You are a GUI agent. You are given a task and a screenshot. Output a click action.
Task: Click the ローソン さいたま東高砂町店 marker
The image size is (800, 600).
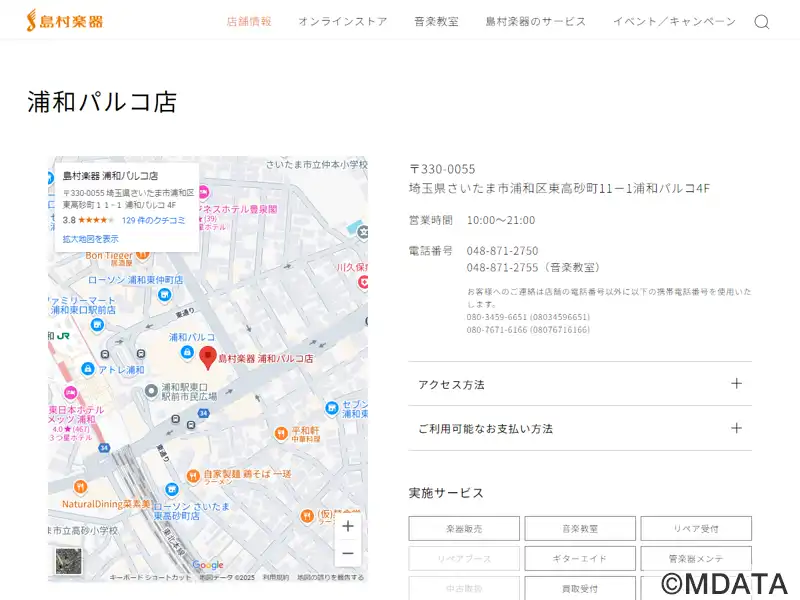(172, 489)
